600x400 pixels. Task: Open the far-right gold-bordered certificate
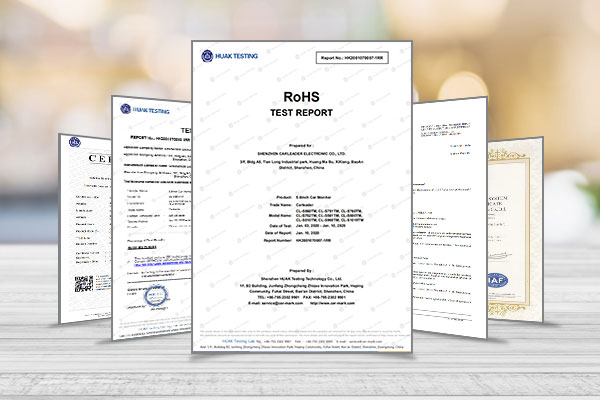click(515, 230)
